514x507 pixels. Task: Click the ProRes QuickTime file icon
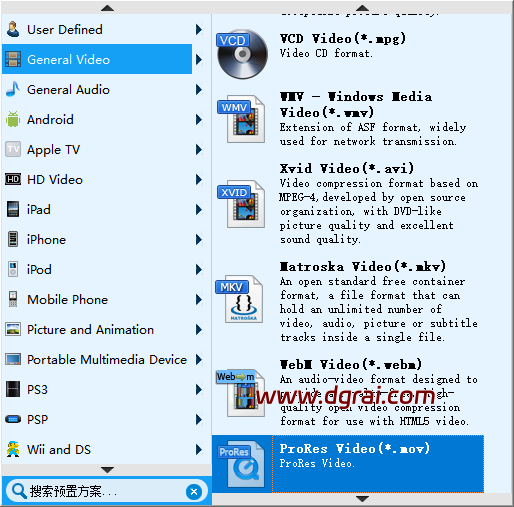(241, 464)
